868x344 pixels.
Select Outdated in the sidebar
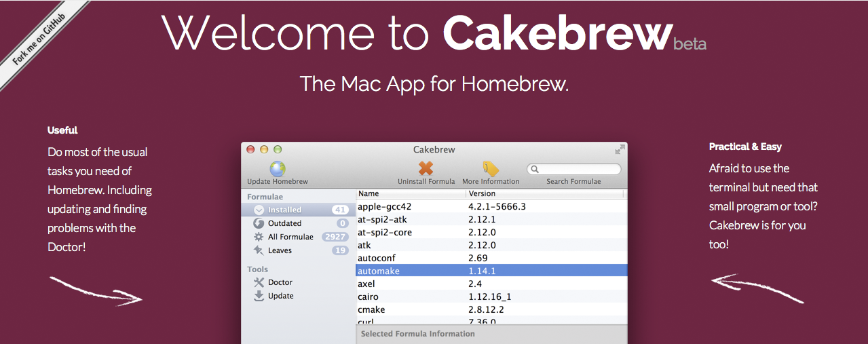[299, 223]
